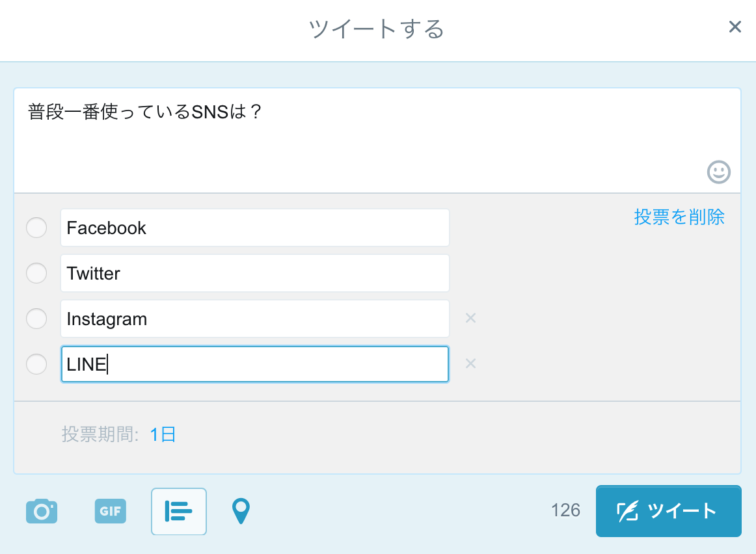Viewport: 756px width, 554px height.
Task: Remove the Instagram option with its X icon
Action: [x=470, y=318]
